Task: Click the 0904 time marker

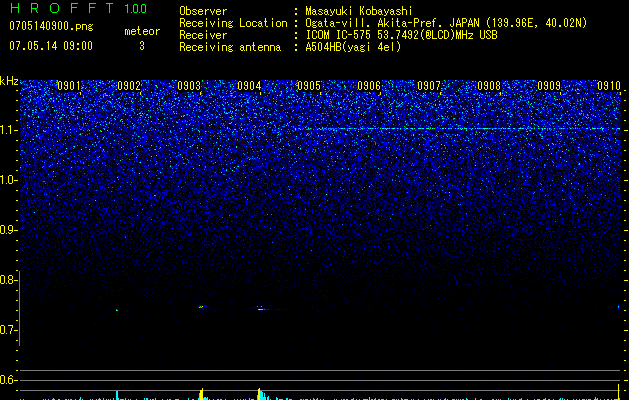Action: coord(249,85)
